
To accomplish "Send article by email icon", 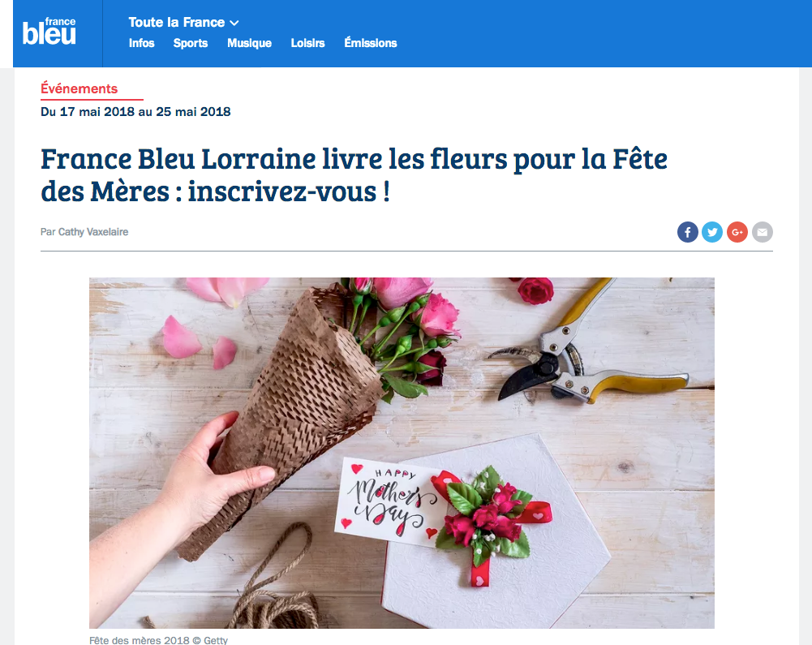I will point(763,232).
